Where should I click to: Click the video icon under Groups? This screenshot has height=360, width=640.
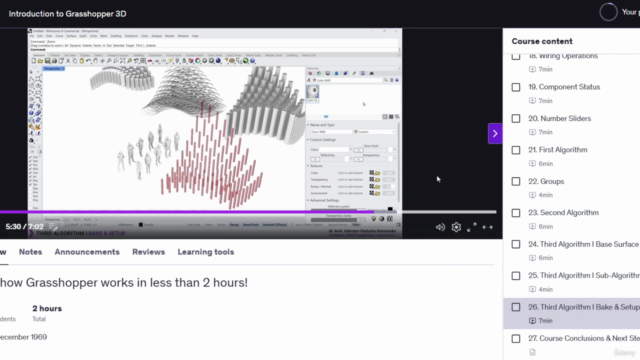click(532, 195)
